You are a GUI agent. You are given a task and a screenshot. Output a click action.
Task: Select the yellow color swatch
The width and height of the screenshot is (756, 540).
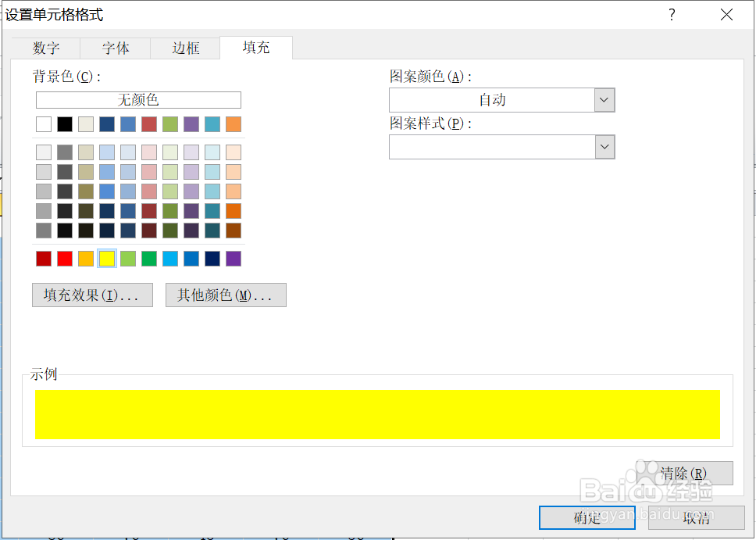coord(106,258)
